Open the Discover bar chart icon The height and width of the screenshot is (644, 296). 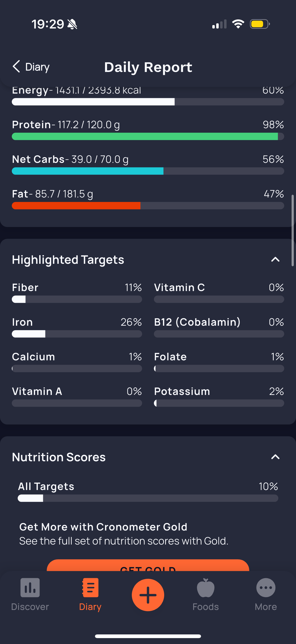30,588
